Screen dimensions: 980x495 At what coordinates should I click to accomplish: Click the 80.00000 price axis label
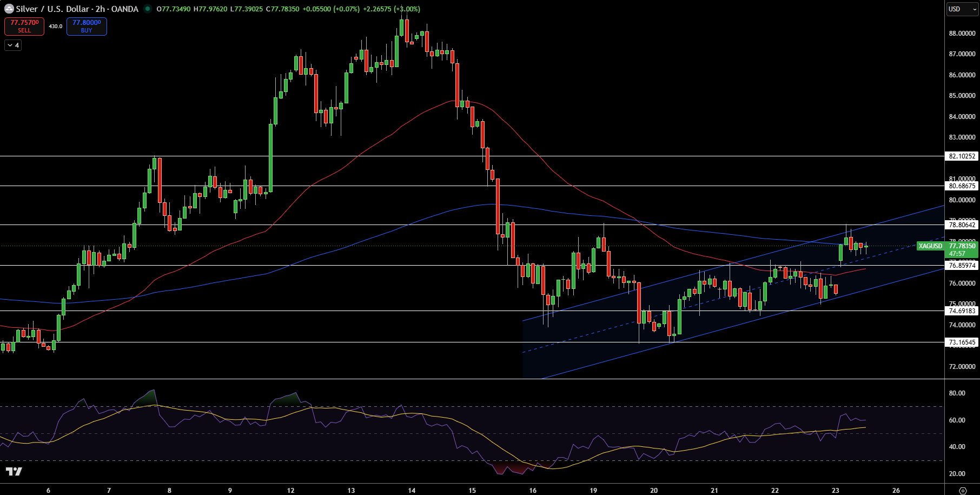point(962,200)
